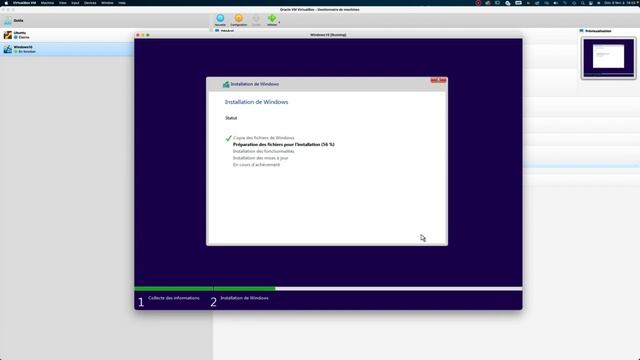Click the Prévisualisation header icon
Image resolution: width=640 pixels, height=360 pixels.
click(x=582, y=31)
